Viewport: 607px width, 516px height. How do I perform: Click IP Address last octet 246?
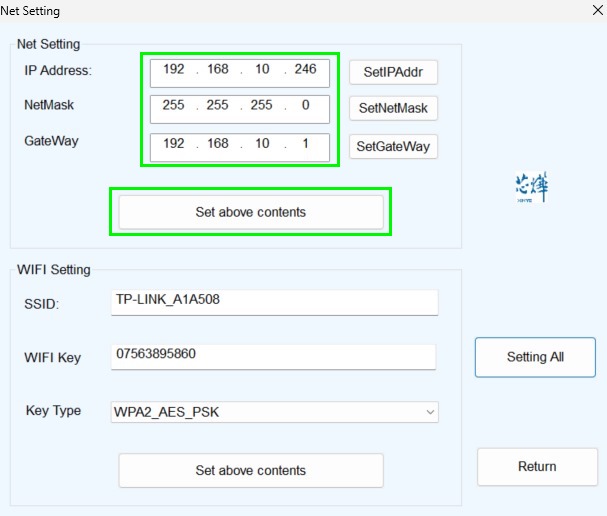[x=306, y=70]
